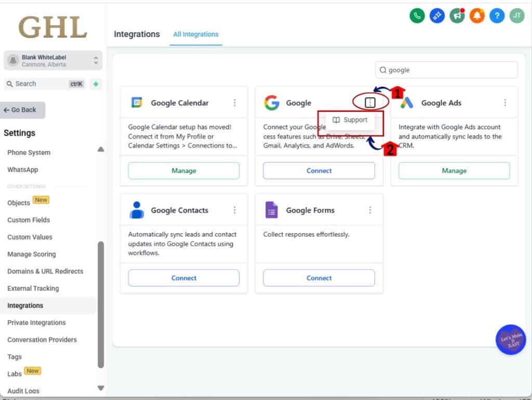The width and height of the screenshot is (532, 400).
Task: Click the purple heart chat widget
Action: (x=511, y=340)
